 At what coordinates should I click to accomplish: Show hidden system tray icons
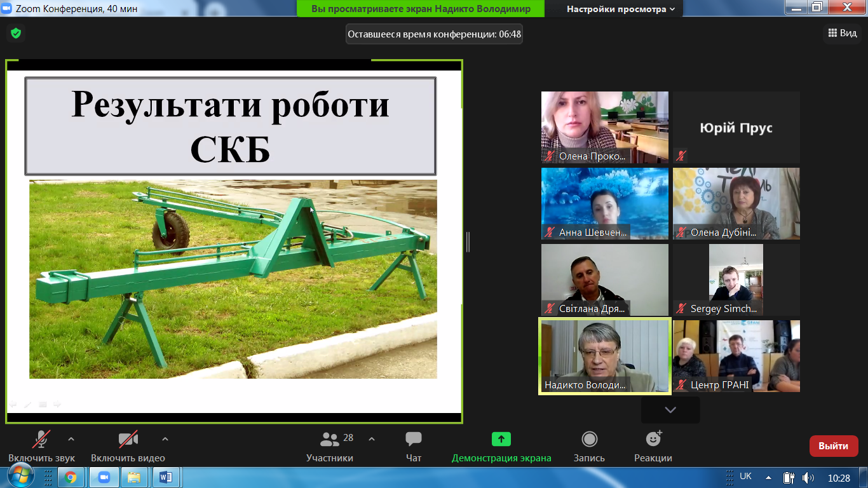coord(769,478)
